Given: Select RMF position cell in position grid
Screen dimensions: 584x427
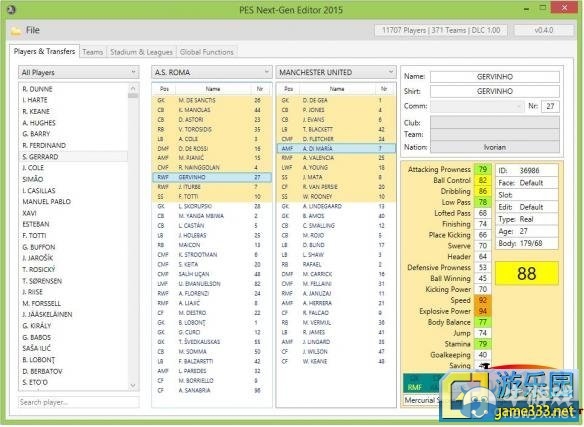Looking at the screenshot, I should [x=415, y=388].
